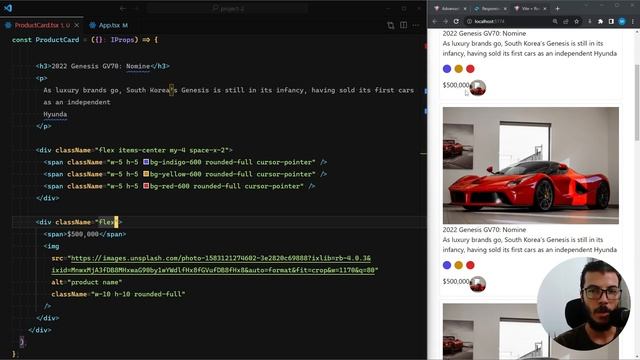Bookmark this page with the star icon
The width and height of the screenshot is (640, 360).
tap(576, 21)
